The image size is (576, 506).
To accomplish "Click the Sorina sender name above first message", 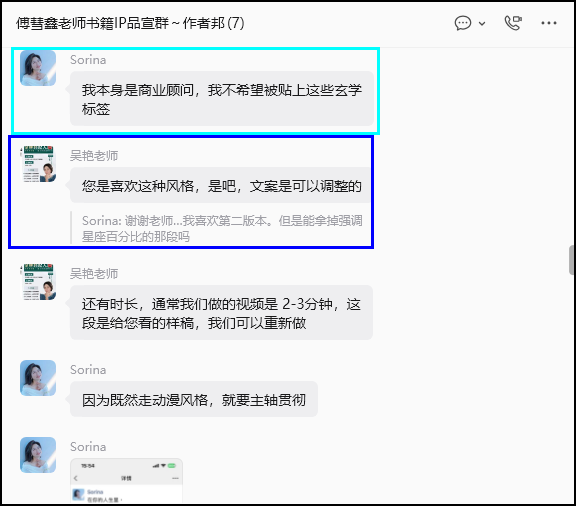I will (x=88, y=60).
